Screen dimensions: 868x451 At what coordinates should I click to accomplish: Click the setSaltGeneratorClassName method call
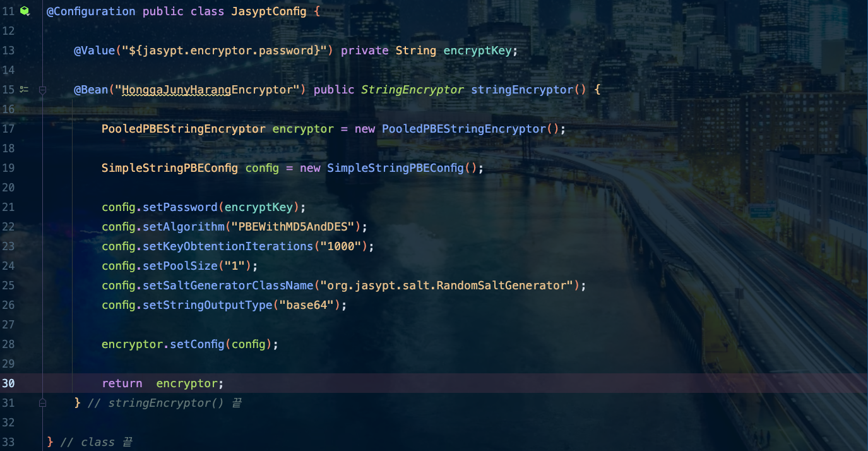click(228, 286)
